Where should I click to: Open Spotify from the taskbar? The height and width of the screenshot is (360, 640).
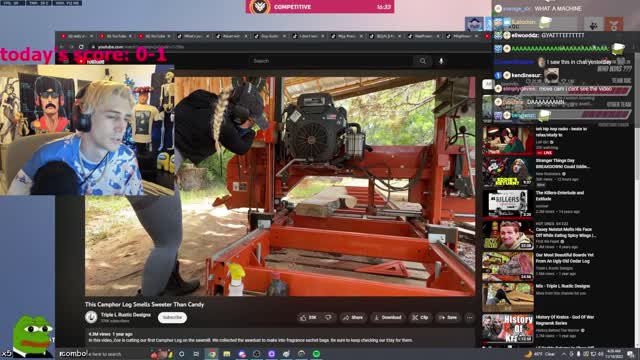[x=316, y=354]
